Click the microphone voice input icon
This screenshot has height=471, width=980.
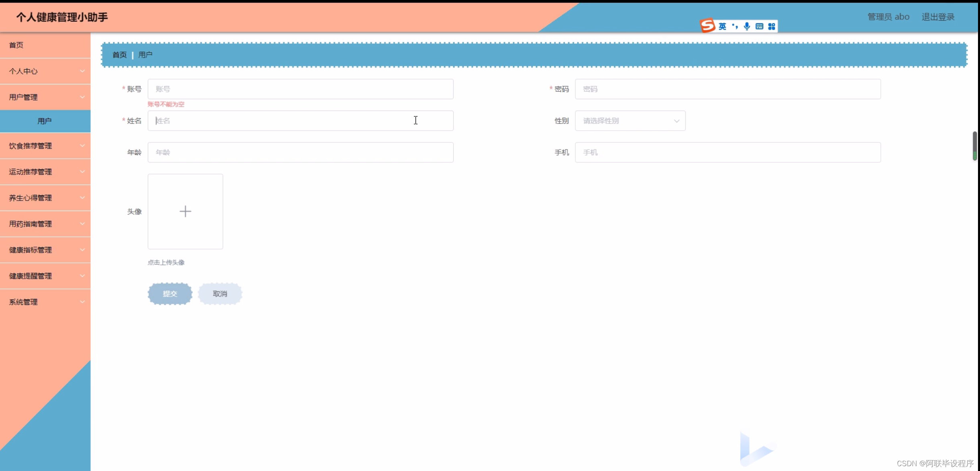(x=747, y=27)
